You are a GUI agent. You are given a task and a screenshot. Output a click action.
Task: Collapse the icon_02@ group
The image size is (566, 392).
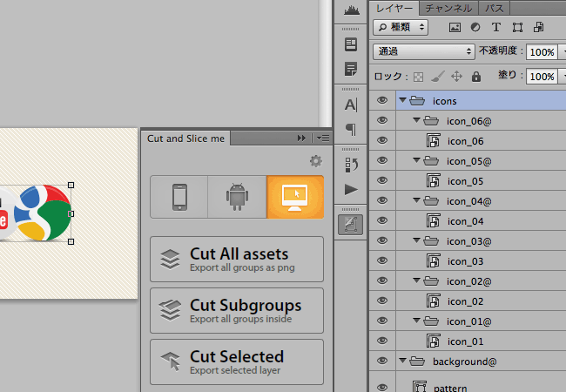[x=416, y=280]
